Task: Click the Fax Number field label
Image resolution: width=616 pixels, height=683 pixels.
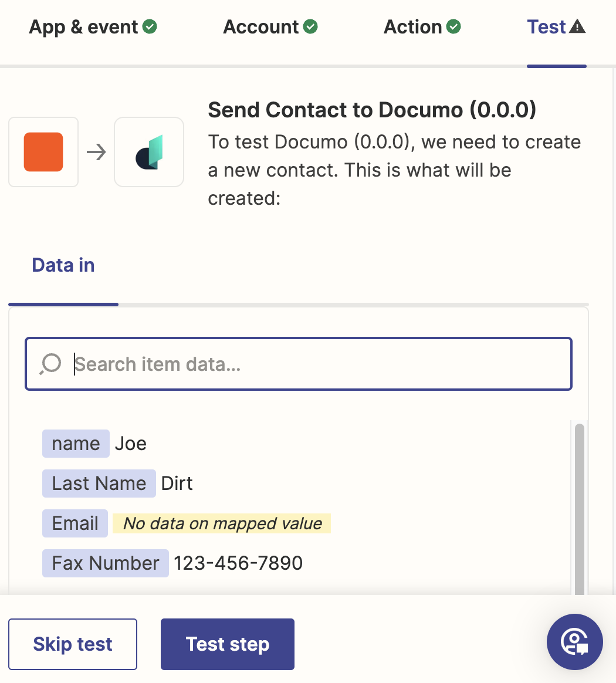Action: [x=106, y=563]
